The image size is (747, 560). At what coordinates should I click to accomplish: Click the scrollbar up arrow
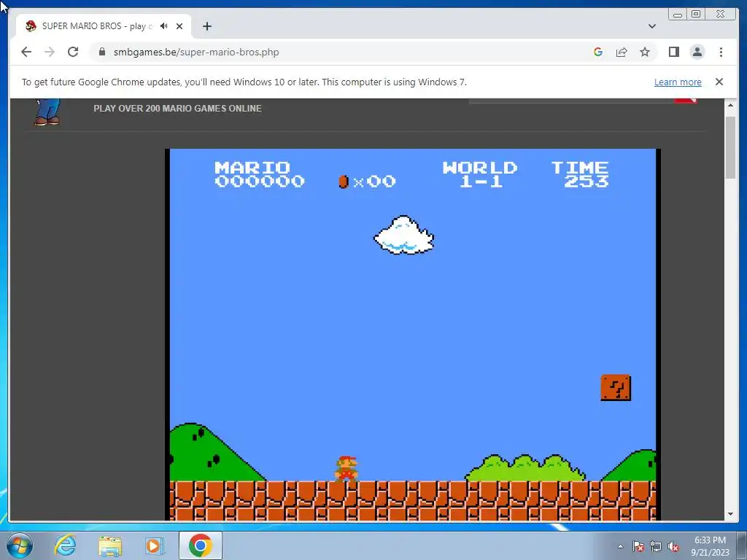pos(730,105)
